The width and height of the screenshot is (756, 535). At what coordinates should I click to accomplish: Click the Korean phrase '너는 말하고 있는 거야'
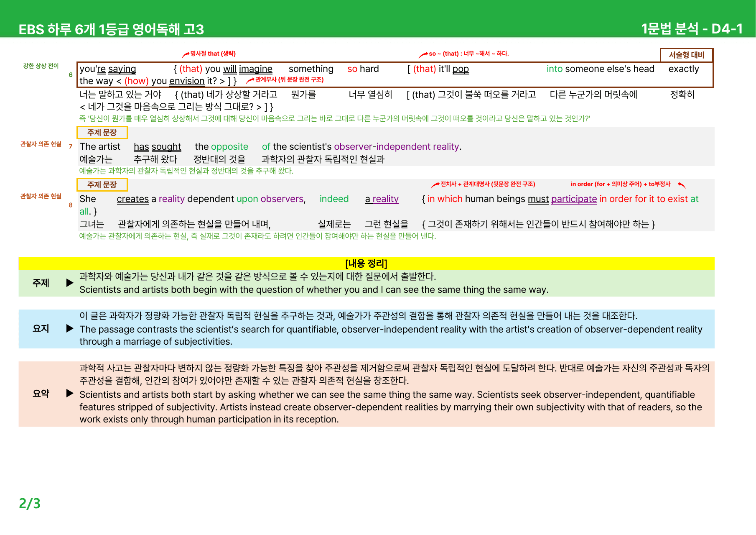120,95
